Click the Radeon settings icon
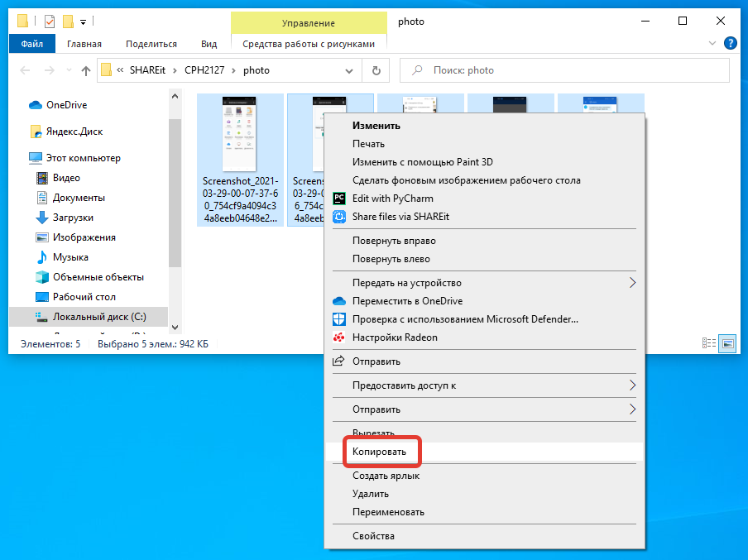This screenshot has width=748, height=560. [x=338, y=337]
